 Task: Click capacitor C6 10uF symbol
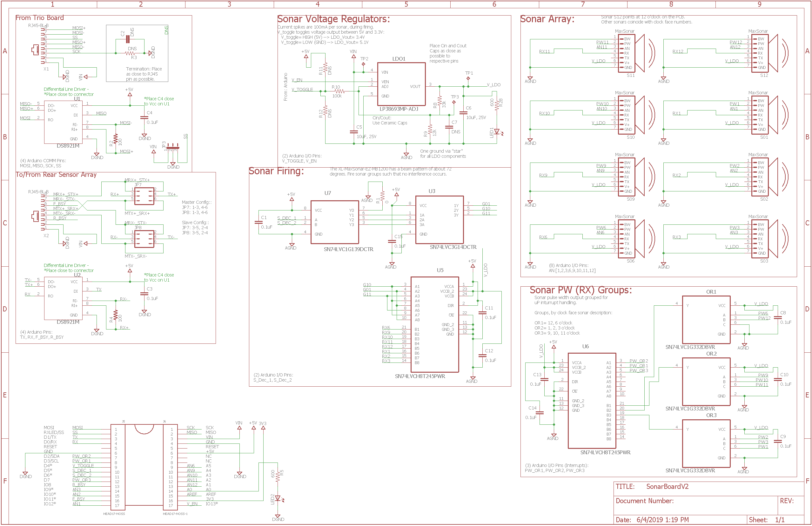coord(463,113)
